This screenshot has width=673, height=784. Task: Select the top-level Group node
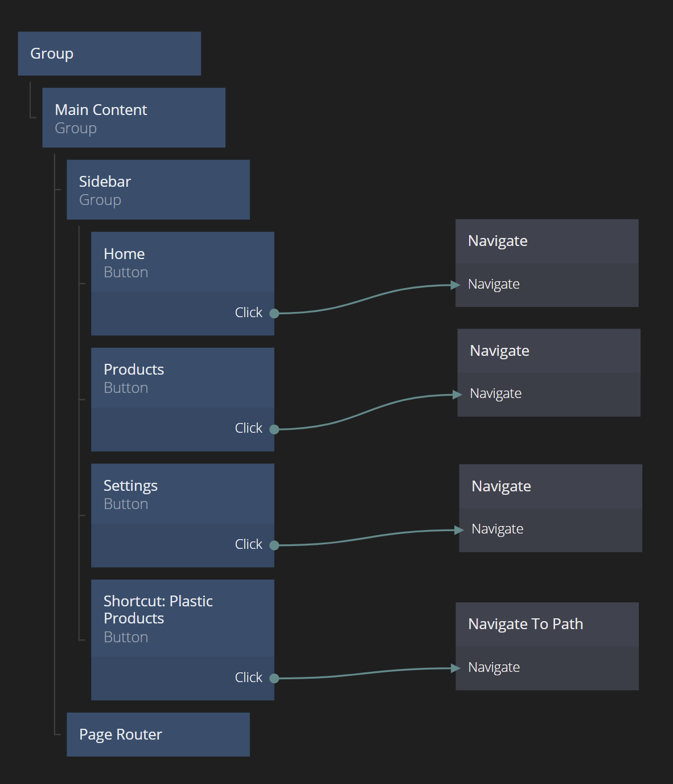tap(109, 54)
